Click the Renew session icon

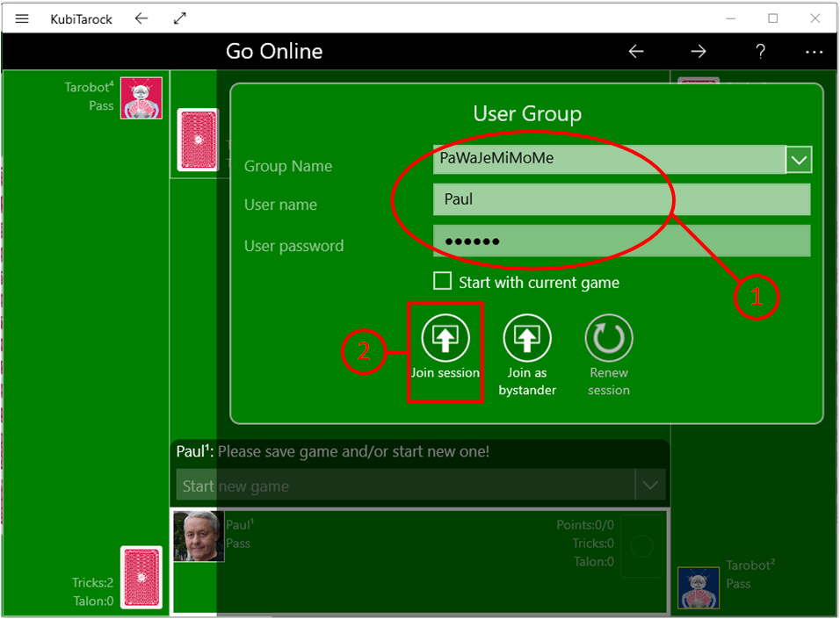tap(609, 338)
